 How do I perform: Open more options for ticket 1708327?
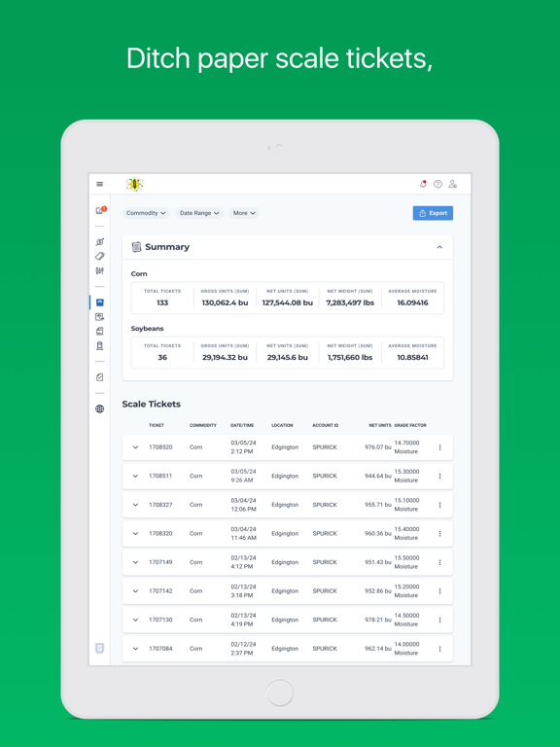point(439,505)
